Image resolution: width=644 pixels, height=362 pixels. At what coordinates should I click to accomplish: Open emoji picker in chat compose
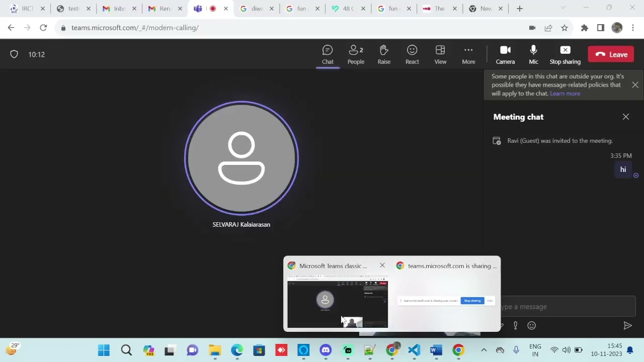[x=531, y=325]
